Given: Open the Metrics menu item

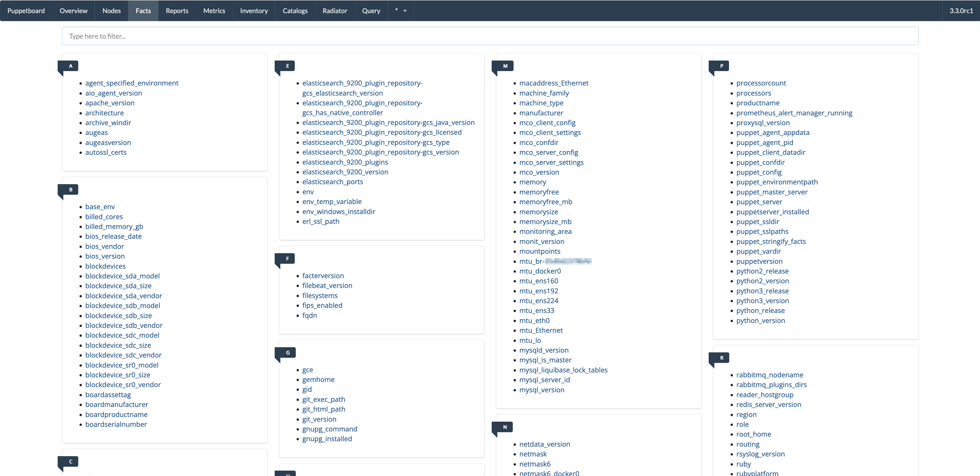Looking at the screenshot, I should (x=214, y=11).
